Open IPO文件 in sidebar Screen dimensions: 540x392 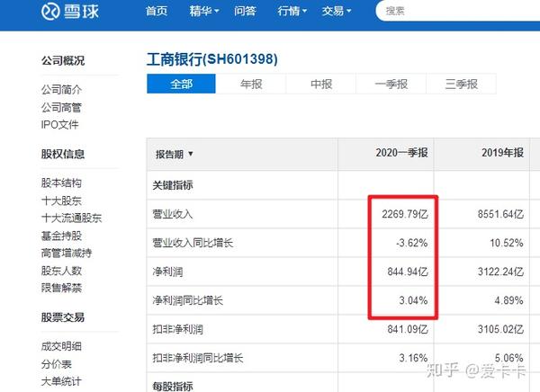pyautogui.click(x=60, y=125)
